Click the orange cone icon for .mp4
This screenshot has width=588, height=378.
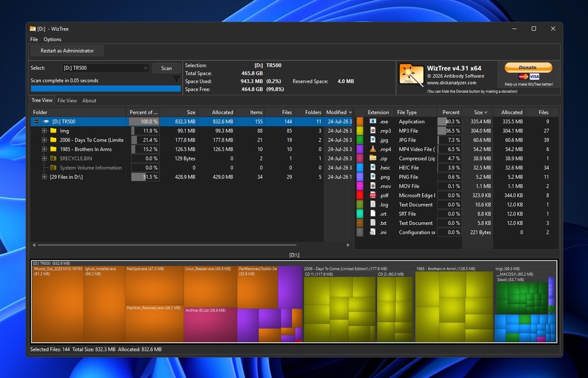tap(373, 149)
